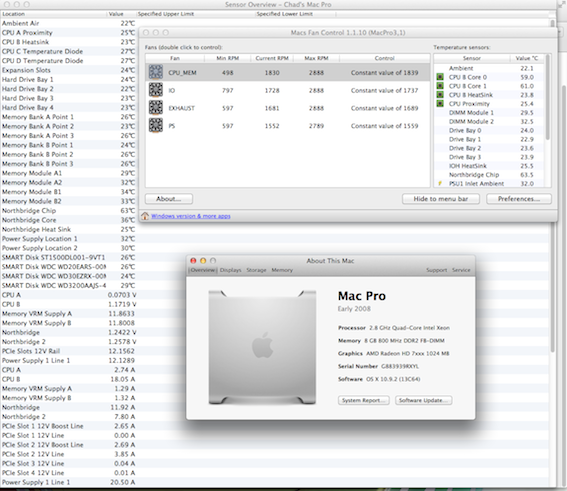Viewport: 567px width, 491px height.
Task: Open the Overview tab in About This Mac
Action: pyautogui.click(x=203, y=270)
